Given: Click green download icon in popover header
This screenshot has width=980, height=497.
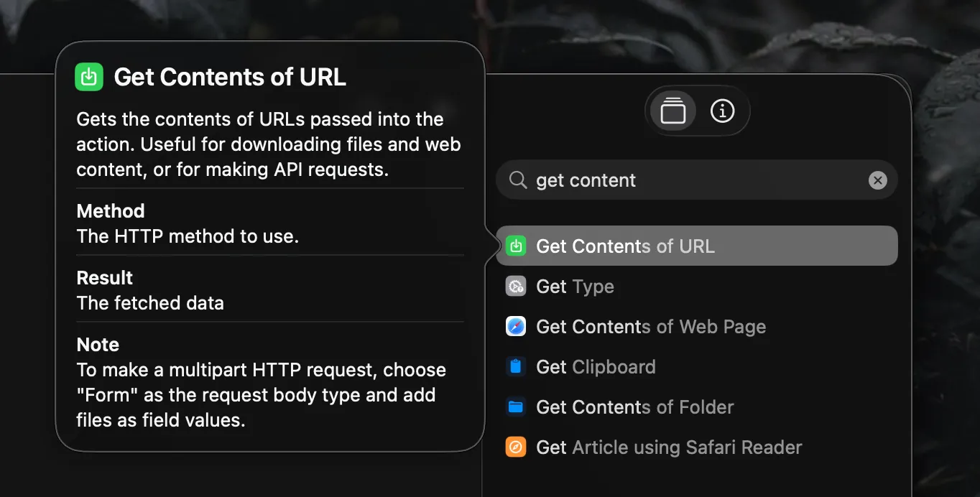Looking at the screenshot, I should coord(89,77).
